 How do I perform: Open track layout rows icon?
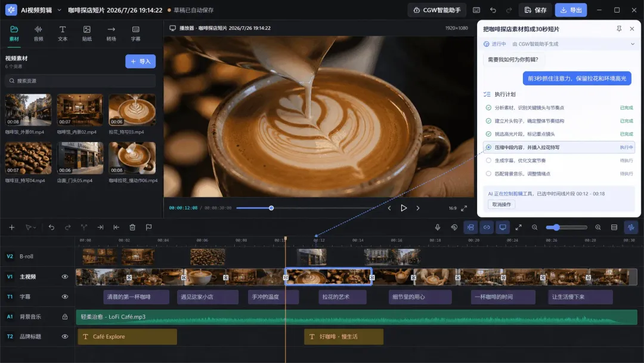click(x=614, y=227)
